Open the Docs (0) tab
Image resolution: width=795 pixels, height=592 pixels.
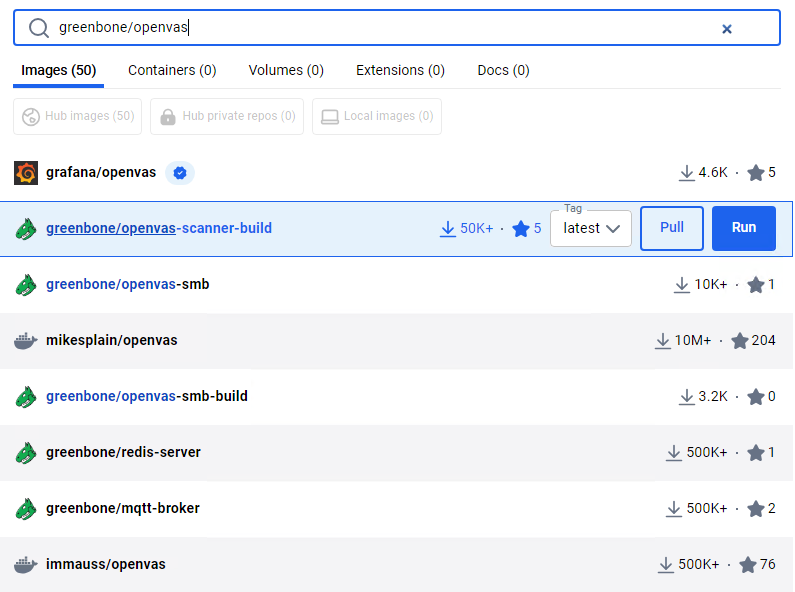point(503,70)
